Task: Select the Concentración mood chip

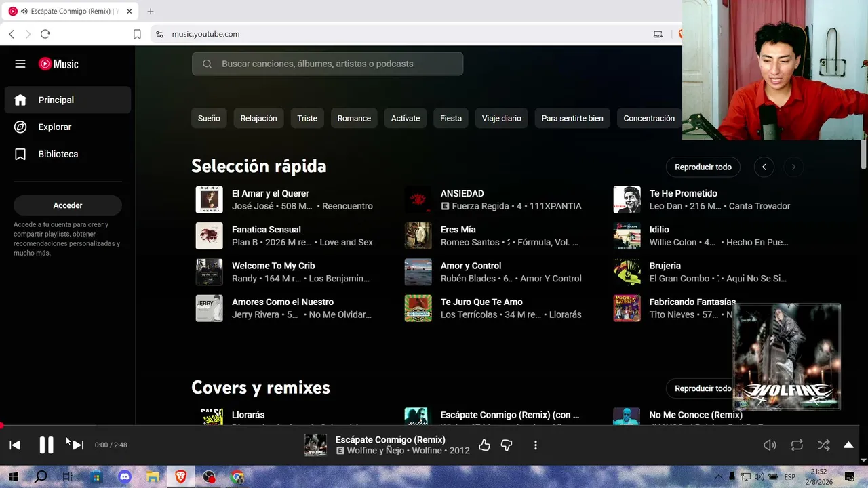Action: pos(649,118)
